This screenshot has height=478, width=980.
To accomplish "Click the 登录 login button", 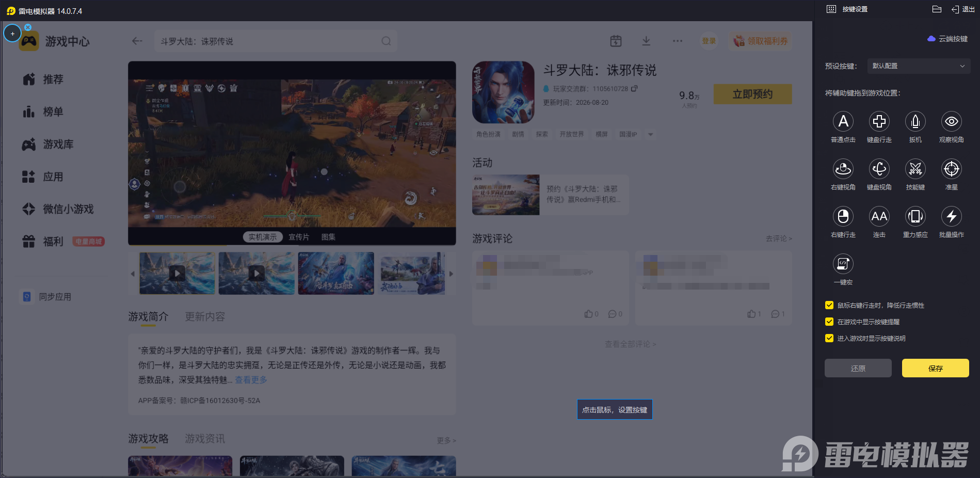I will 709,41.
